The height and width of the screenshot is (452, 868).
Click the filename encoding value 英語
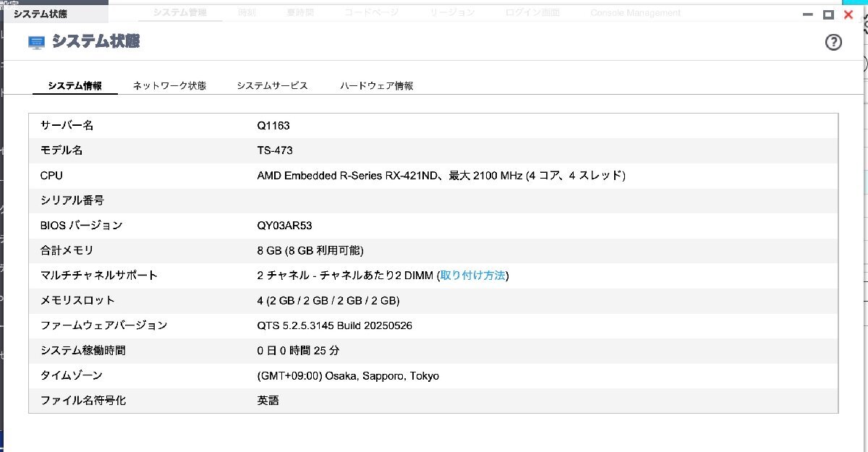[x=268, y=401]
